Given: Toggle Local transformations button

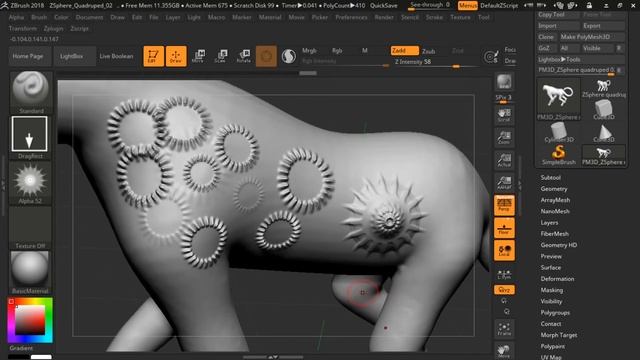Looking at the screenshot, I should coord(504,250).
